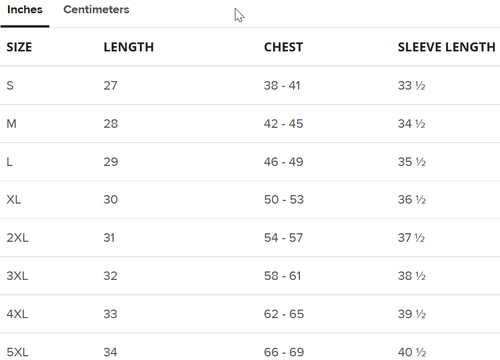
Task: Select the XL size row label
Action: [14, 199]
